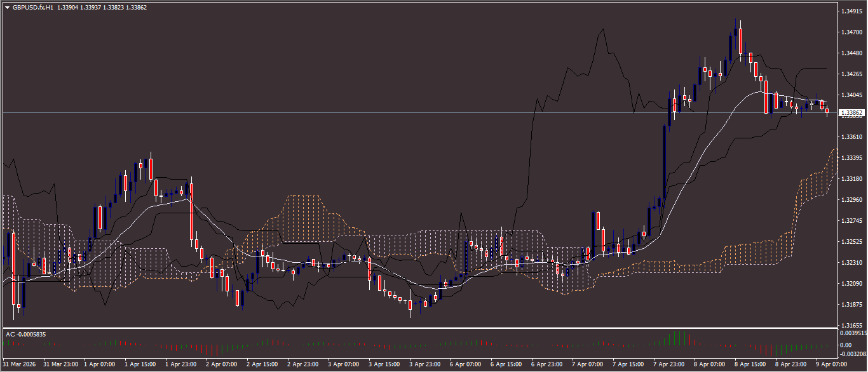Click the 1.34915 price scale label
The width and height of the screenshot is (868, 372).
coord(852,11)
